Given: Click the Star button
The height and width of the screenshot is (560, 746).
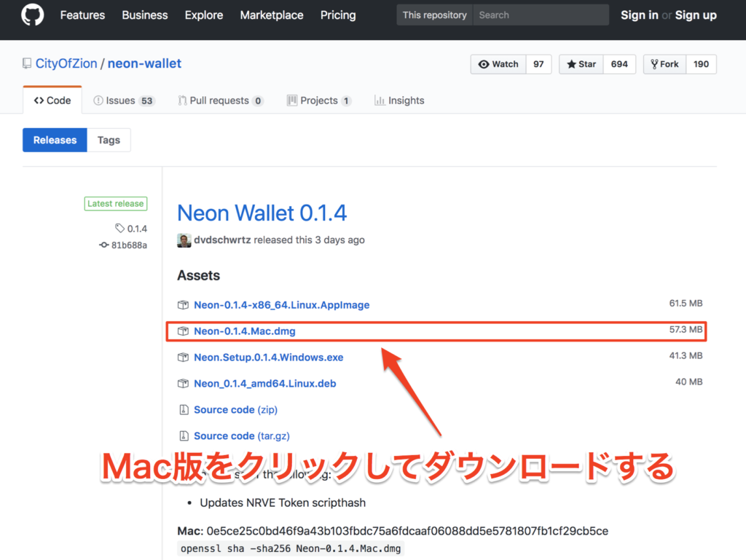Looking at the screenshot, I should coord(581,64).
